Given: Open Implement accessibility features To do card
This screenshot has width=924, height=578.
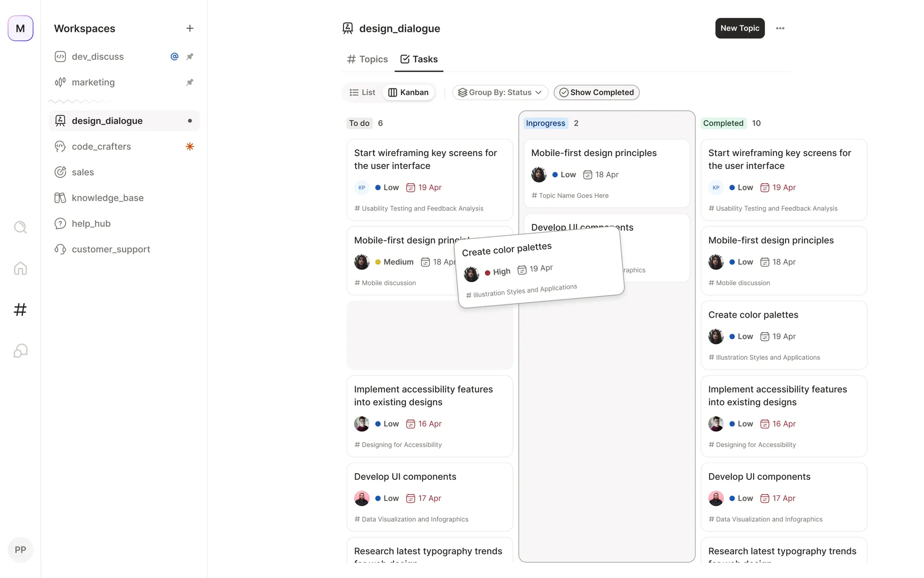Looking at the screenshot, I should coord(429,416).
